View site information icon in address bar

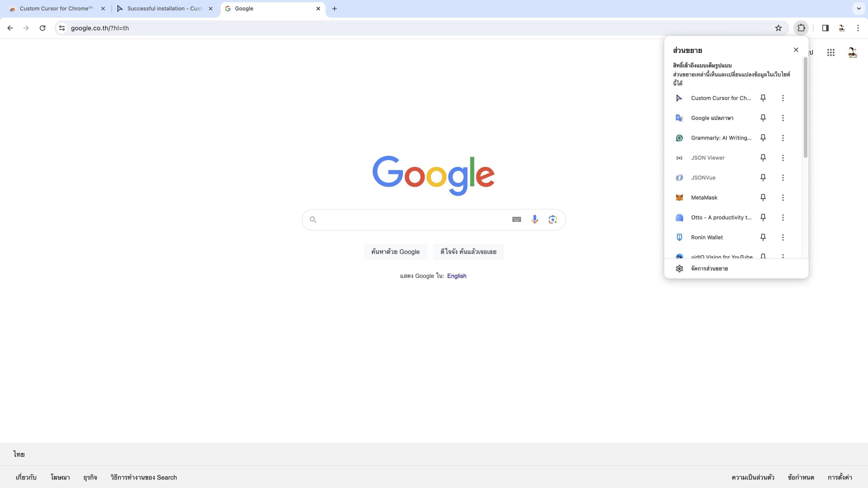coord(62,28)
